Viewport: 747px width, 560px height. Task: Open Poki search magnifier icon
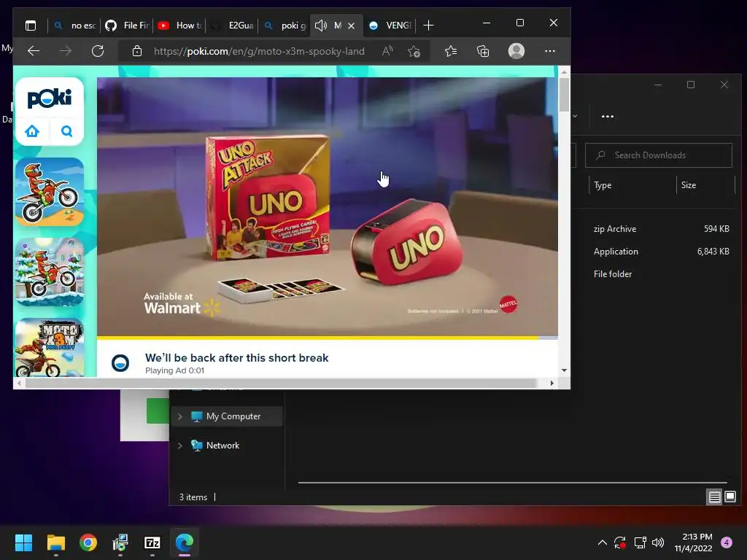pyautogui.click(x=66, y=131)
